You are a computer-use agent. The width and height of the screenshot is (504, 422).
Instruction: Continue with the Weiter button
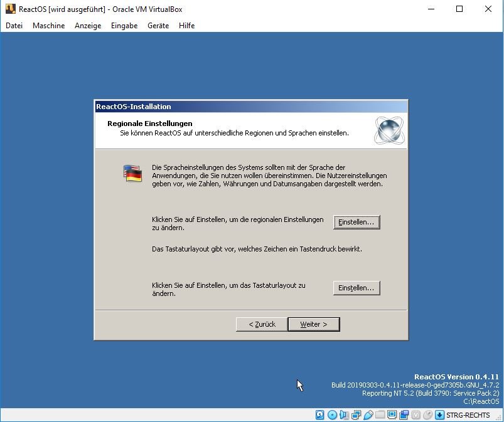point(314,324)
